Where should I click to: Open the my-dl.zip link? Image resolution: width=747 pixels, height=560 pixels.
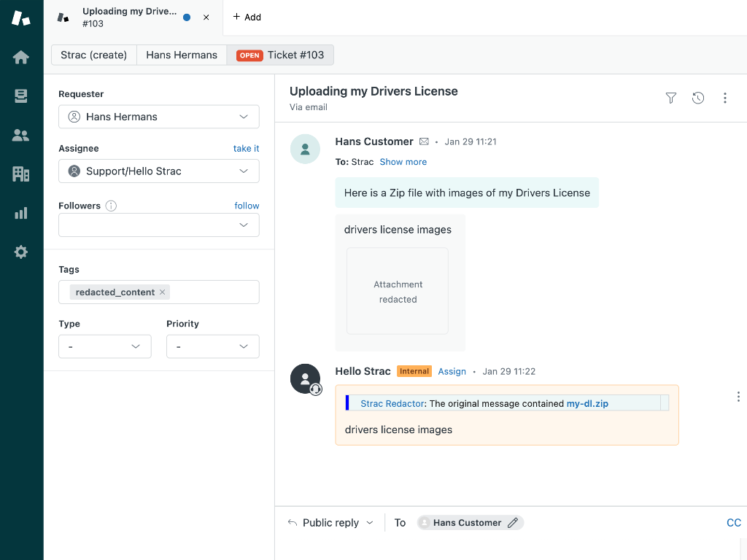point(587,403)
